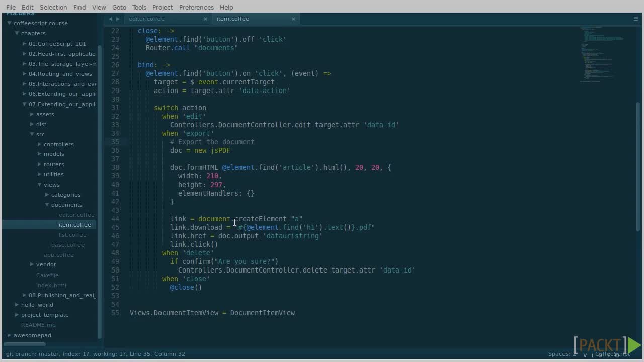Image resolution: width=644 pixels, height=362 pixels.
Task: Expand the controllers folder
Action: [x=39, y=144]
